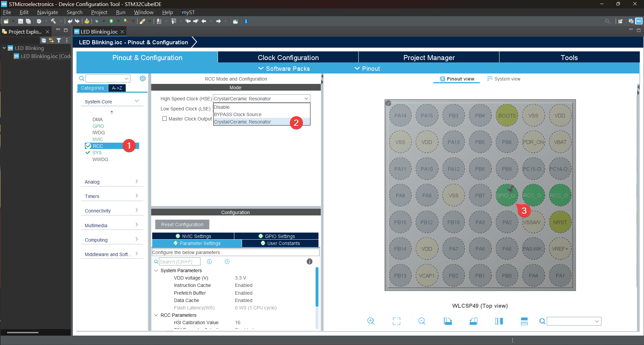
Task: Open GPIO Settings tab
Action: [x=277, y=236]
